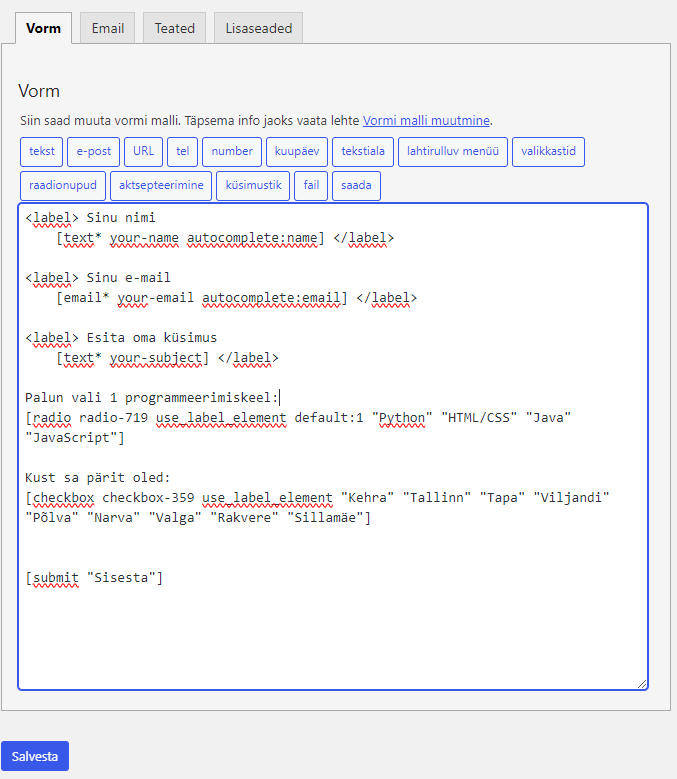Add a fail upload tag
Viewport: 677px width, 779px height.
click(x=311, y=186)
